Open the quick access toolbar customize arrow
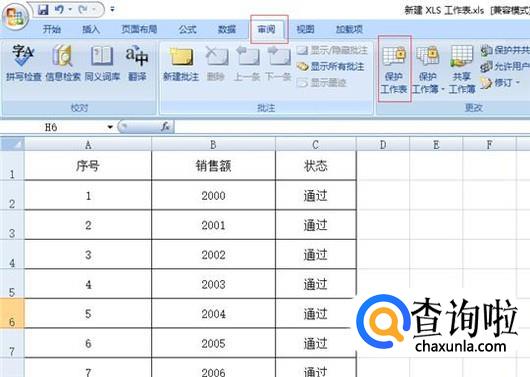 click(112, 9)
